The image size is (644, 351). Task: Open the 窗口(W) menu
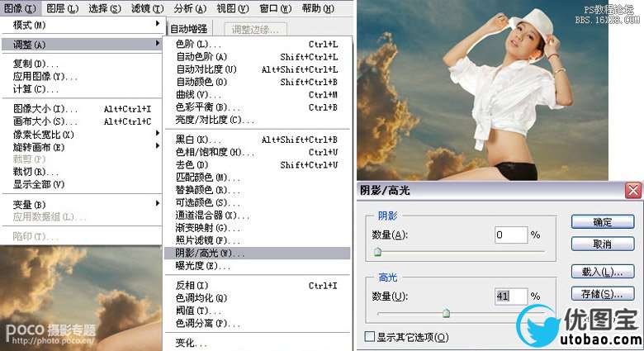pyautogui.click(x=275, y=8)
